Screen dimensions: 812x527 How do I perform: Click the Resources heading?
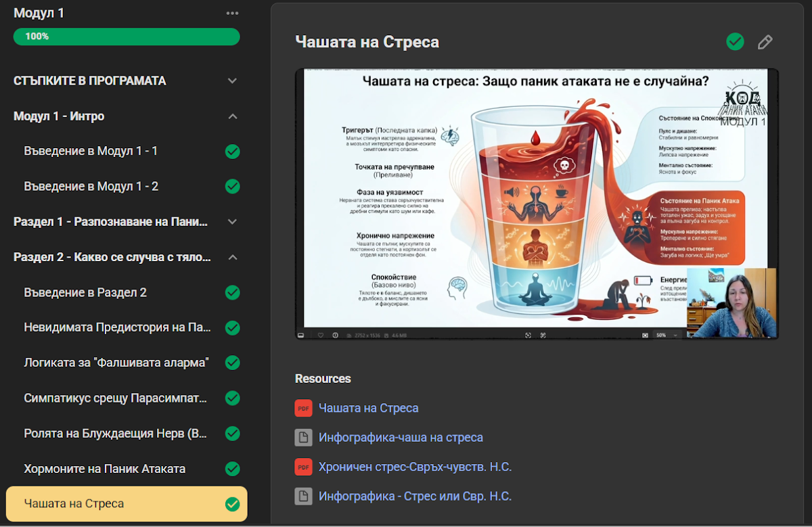pos(323,379)
